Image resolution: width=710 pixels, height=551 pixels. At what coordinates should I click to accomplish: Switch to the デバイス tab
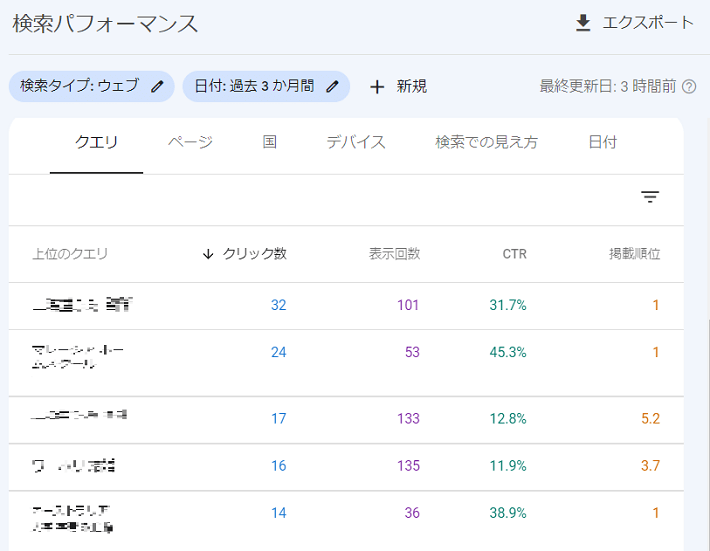click(x=356, y=142)
